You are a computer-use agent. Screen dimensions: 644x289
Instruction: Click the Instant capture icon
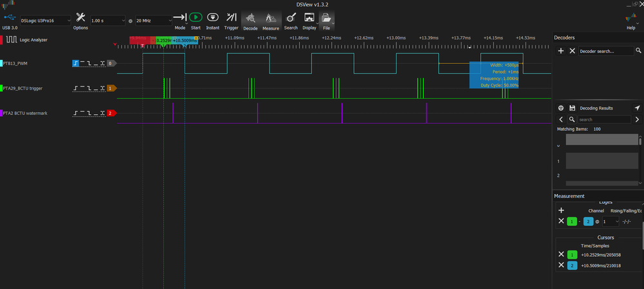click(x=212, y=17)
